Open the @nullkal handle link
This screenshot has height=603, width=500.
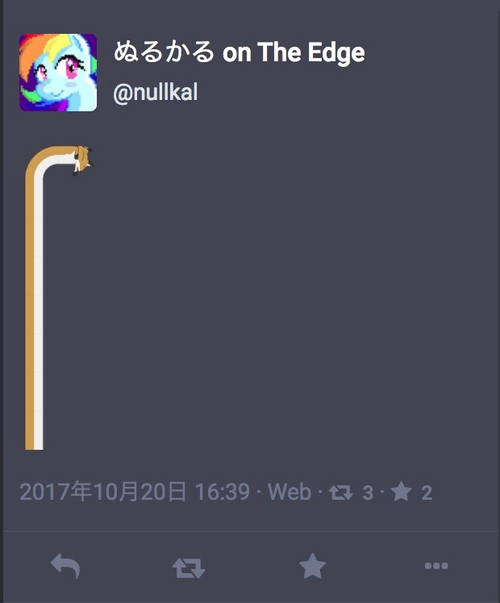click(155, 93)
